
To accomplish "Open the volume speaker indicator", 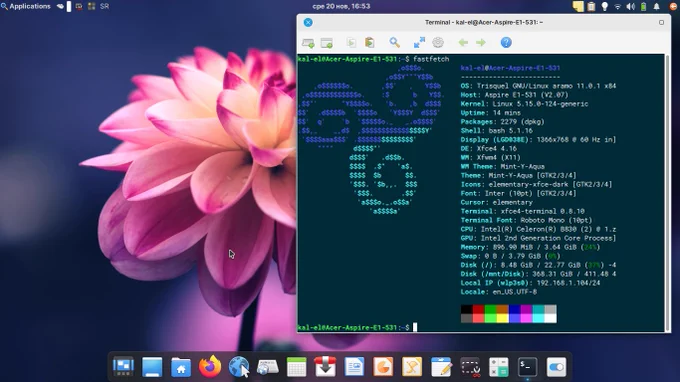I will point(631,7).
